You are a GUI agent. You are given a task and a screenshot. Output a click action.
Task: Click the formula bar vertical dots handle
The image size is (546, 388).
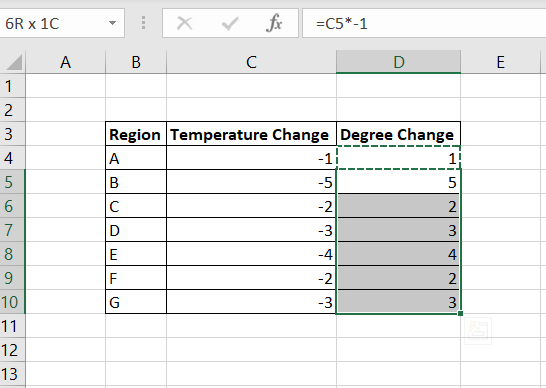tap(143, 23)
